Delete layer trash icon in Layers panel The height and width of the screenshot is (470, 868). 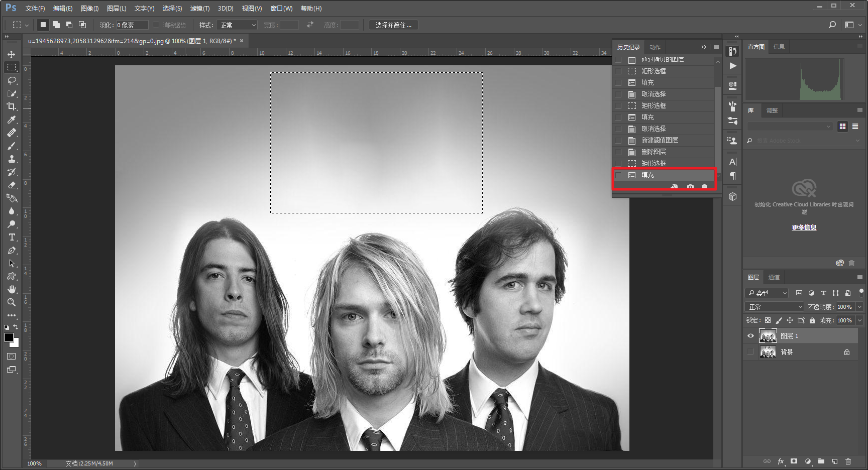coord(848,461)
